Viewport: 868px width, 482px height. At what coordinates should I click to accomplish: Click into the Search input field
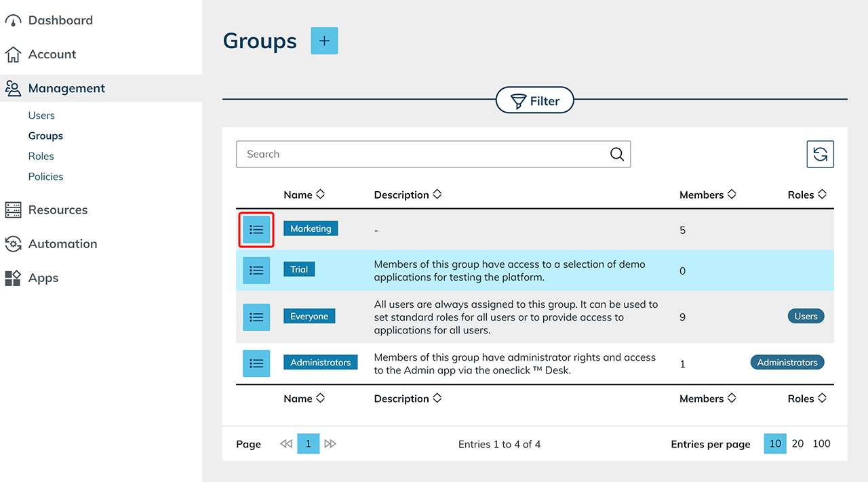420,155
